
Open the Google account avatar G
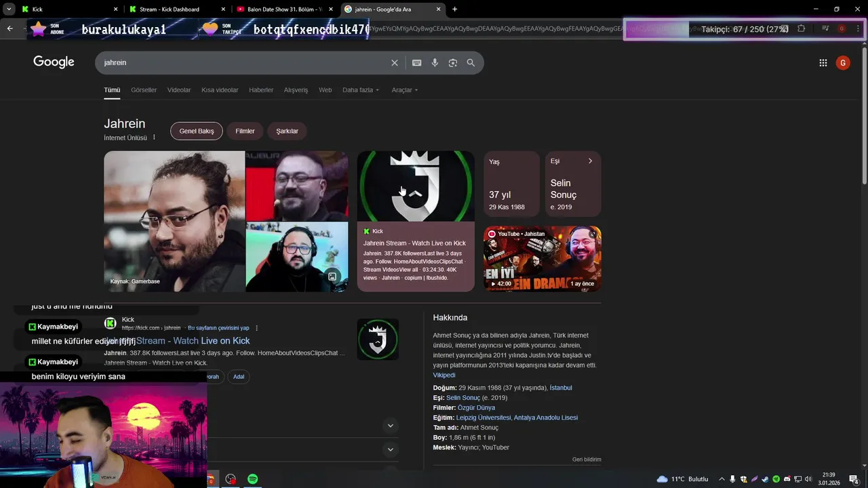coord(843,63)
